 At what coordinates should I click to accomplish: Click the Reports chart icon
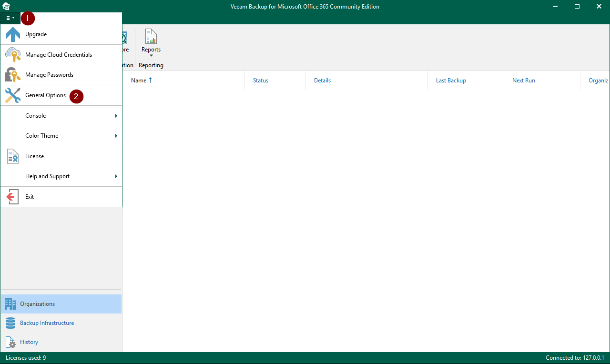pyautogui.click(x=151, y=37)
